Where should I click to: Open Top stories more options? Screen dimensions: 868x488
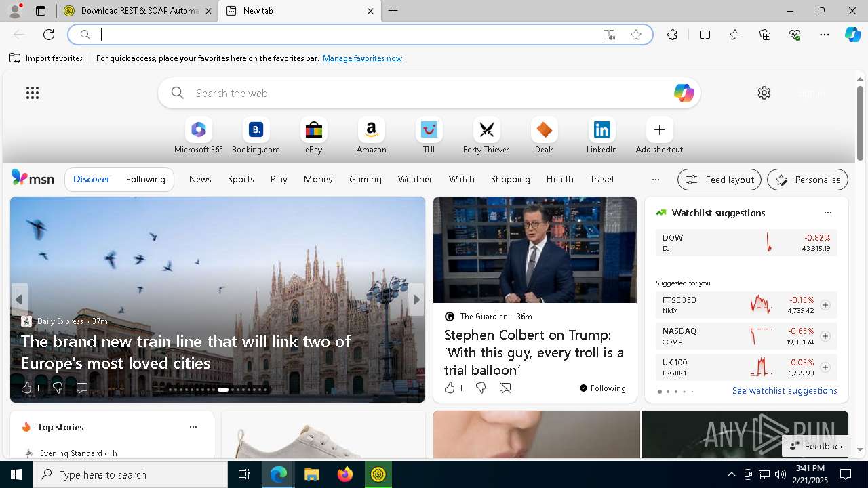193,427
